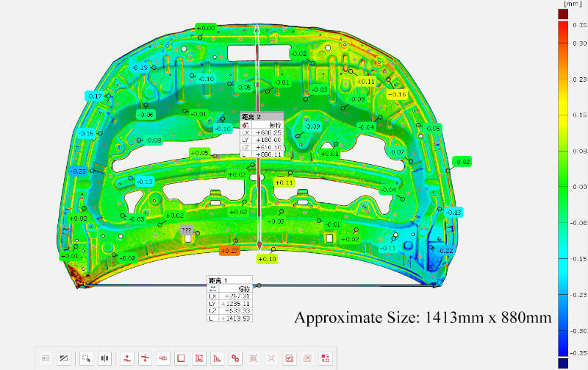Click the 0.35 value on the color scale
This screenshot has width=588, height=370.
(x=579, y=25)
